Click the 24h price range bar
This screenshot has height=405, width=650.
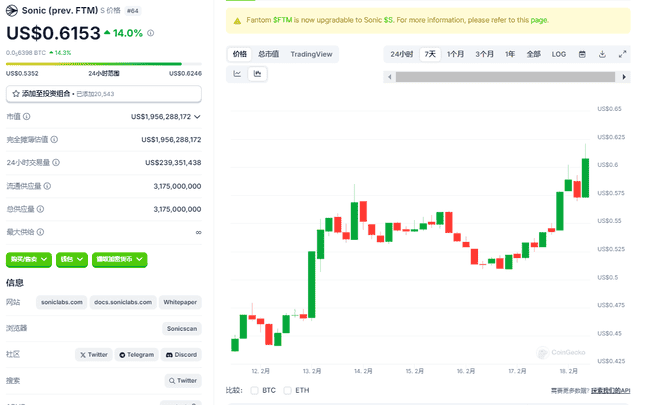[x=103, y=65]
